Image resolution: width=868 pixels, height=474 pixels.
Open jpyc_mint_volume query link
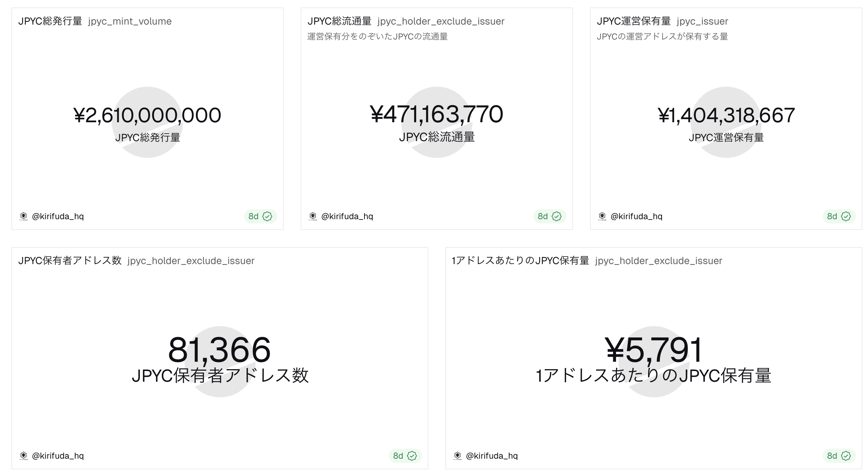point(130,21)
